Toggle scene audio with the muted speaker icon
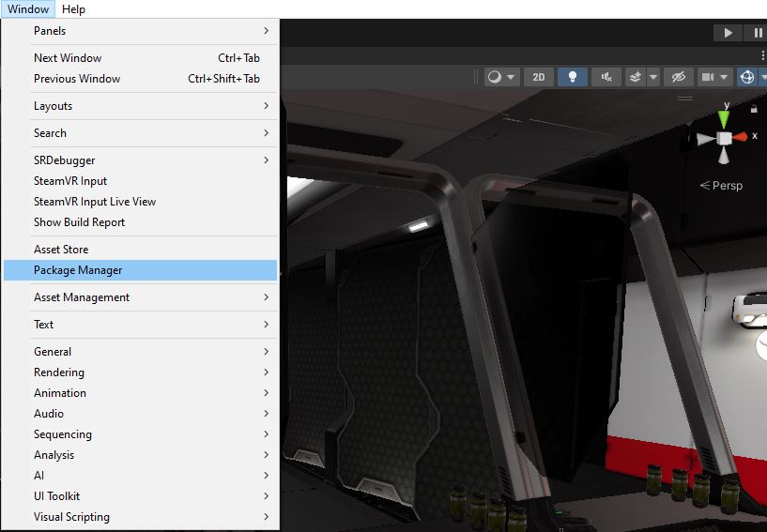 tap(606, 77)
